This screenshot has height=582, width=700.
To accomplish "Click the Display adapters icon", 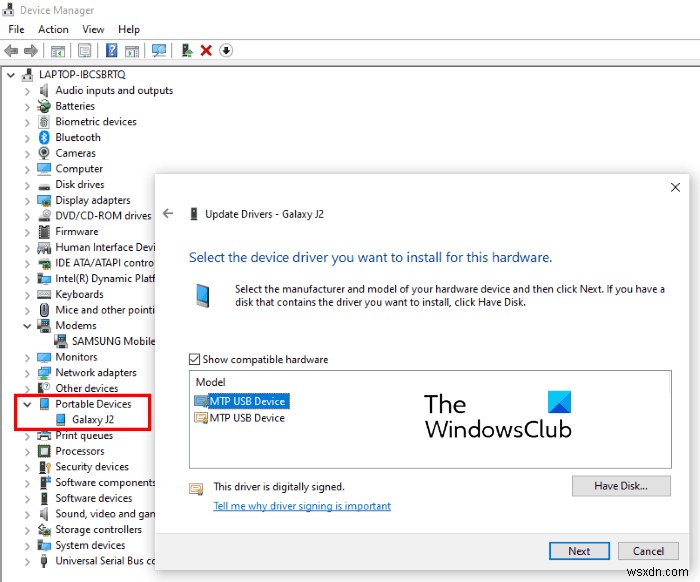I will [x=44, y=200].
